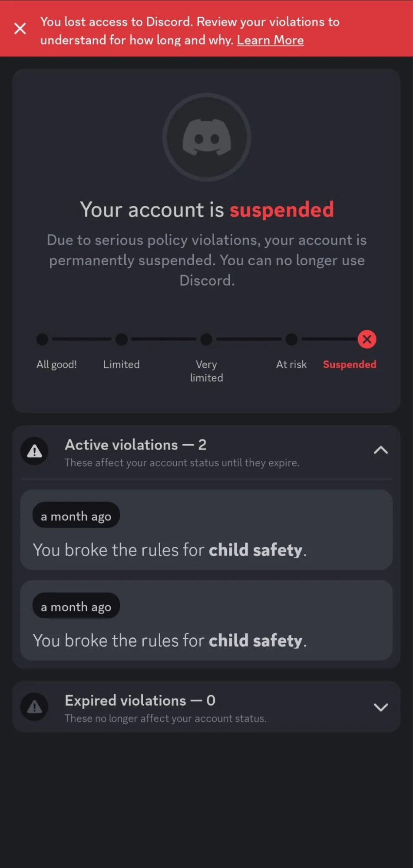Image resolution: width=413 pixels, height=868 pixels.
Task: Click the second 'a month ago' badge
Action: point(76,607)
